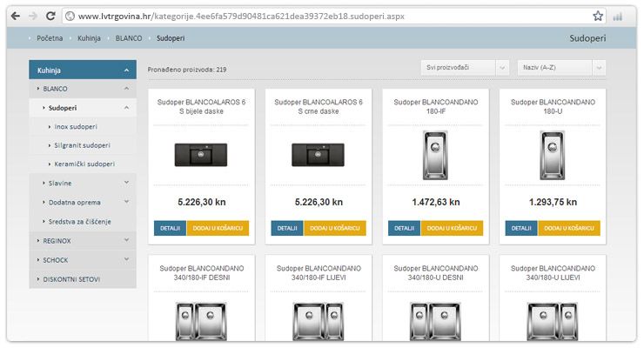Open BLANCOANDANO 340/180-IF LIJEVI sink image

click(318, 321)
